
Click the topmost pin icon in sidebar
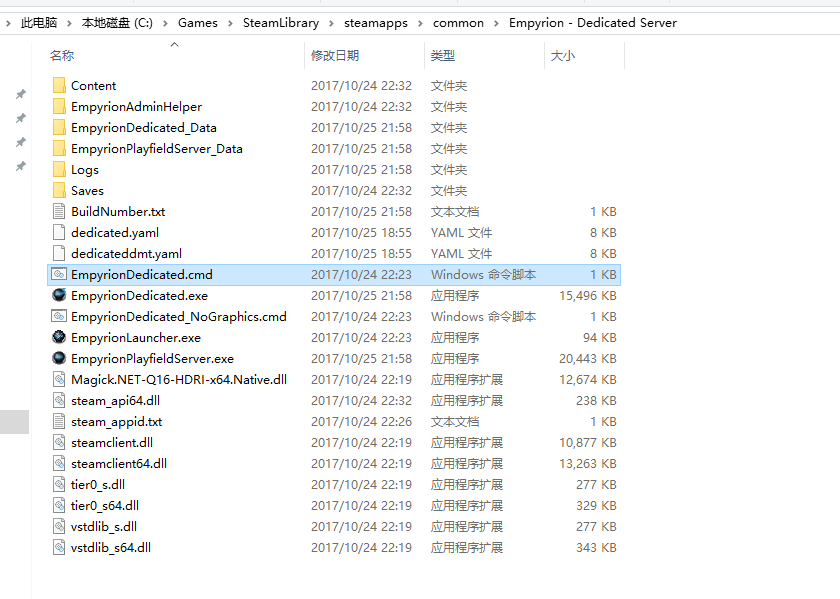(20, 94)
